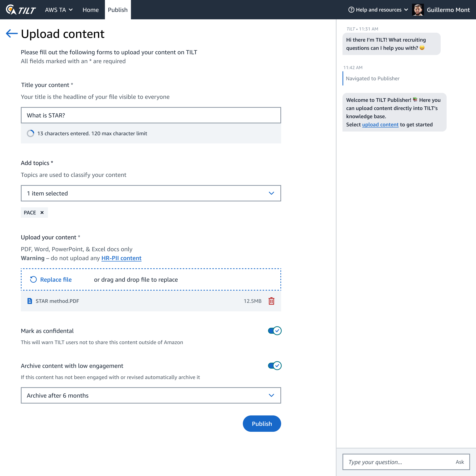Click the character count progress circle

tap(30, 133)
